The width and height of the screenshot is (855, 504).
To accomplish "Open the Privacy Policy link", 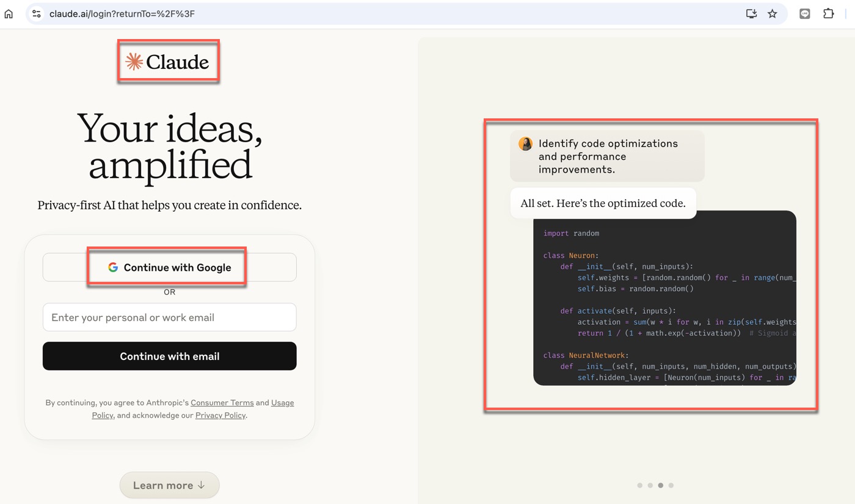I will (x=220, y=415).
